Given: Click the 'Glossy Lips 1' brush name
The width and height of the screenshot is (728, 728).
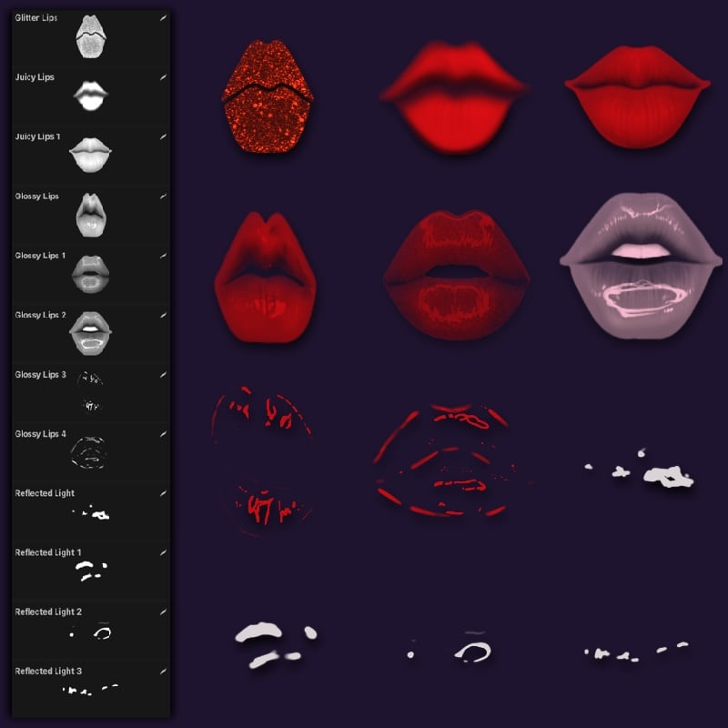Looking at the screenshot, I should [40, 256].
